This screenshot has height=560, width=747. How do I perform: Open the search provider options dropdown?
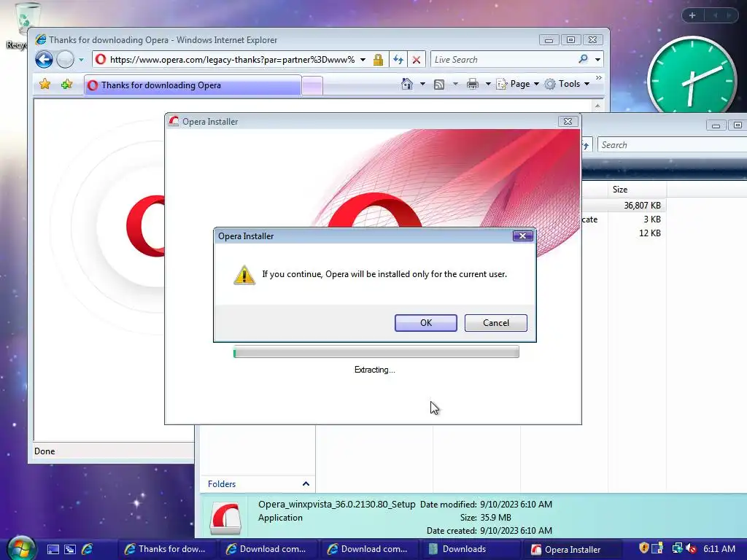click(597, 60)
